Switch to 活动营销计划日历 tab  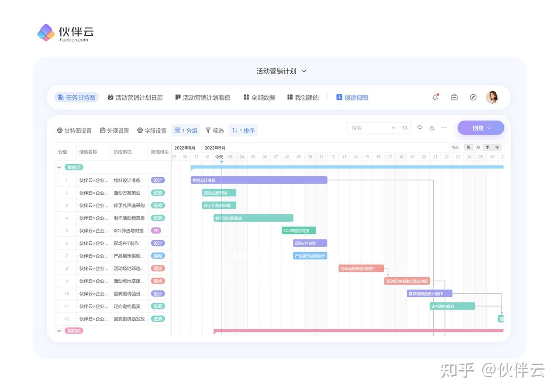[x=135, y=97]
